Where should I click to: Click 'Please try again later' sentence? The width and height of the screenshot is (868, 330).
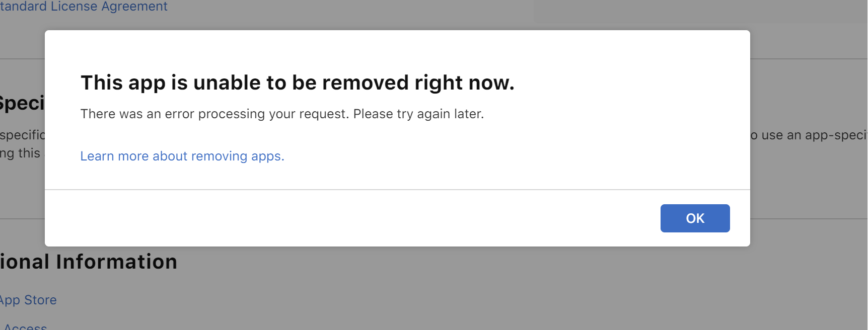[x=418, y=114]
